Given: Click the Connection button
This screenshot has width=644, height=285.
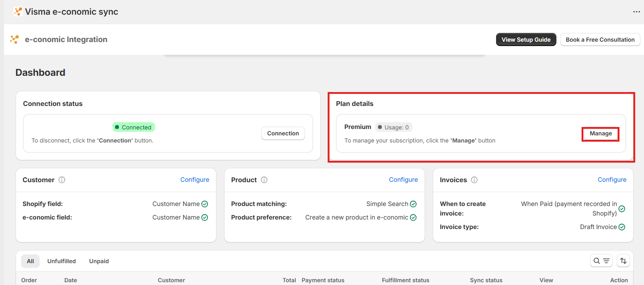Looking at the screenshot, I should [x=283, y=133].
